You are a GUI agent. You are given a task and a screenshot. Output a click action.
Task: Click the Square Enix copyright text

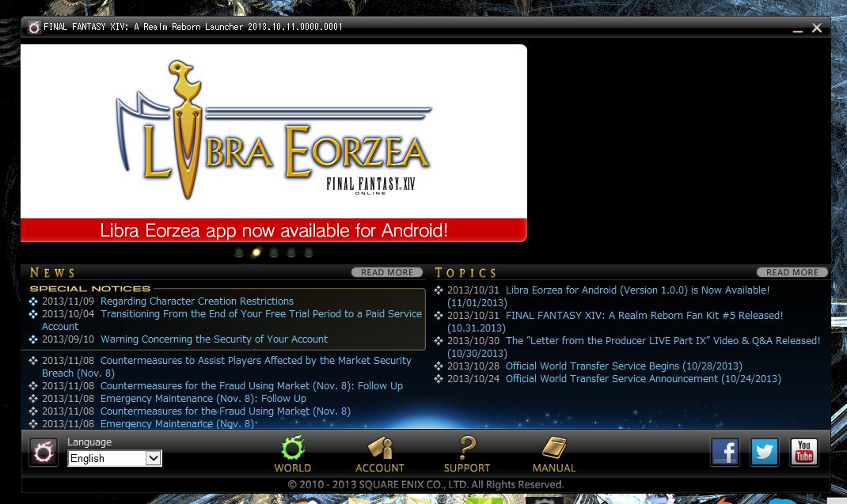tap(426, 484)
